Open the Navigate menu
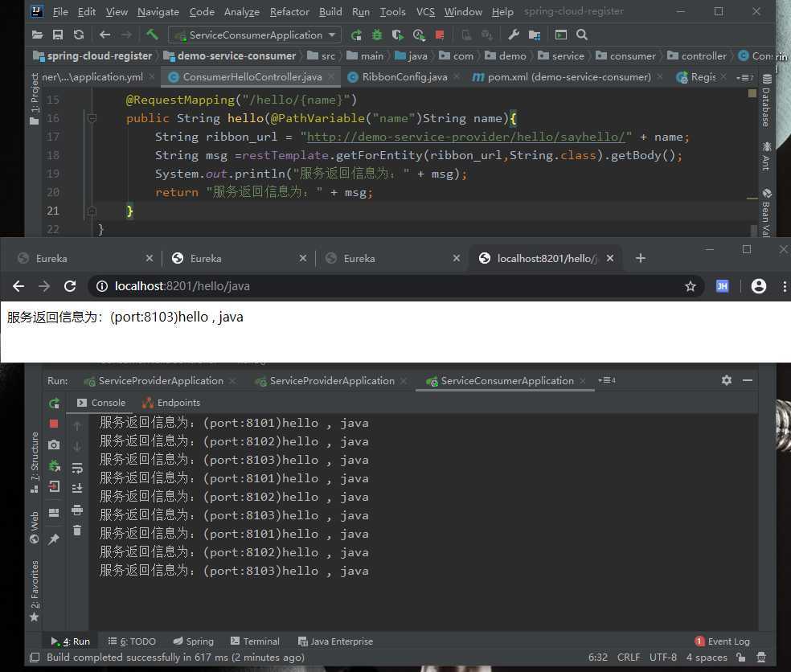The image size is (791, 672). click(158, 11)
